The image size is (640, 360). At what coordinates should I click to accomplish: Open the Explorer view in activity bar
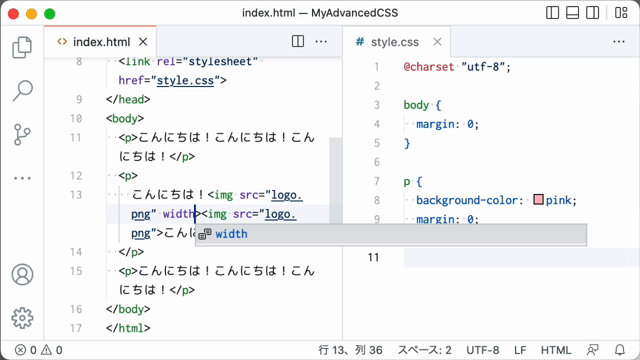point(22,47)
